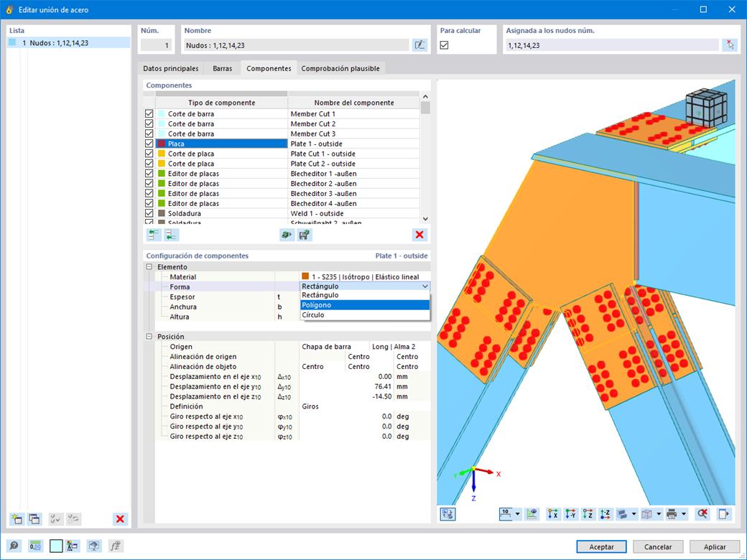Viewport: 747px width, 560px height.
Task: Click the edit name icon next to Nombre field
Action: [x=419, y=45]
